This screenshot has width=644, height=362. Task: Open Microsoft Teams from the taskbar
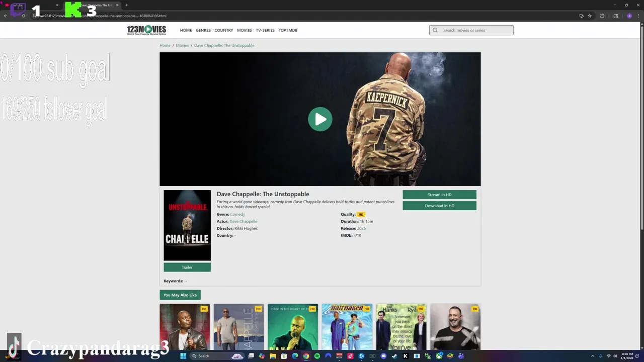click(x=460, y=356)
